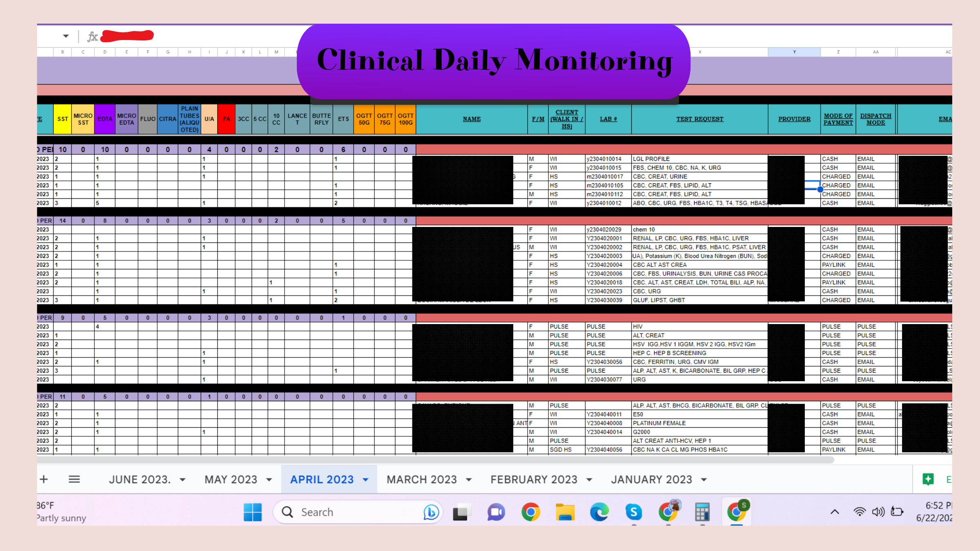Launch Skype from the taskbar

[x=634, y=512]
